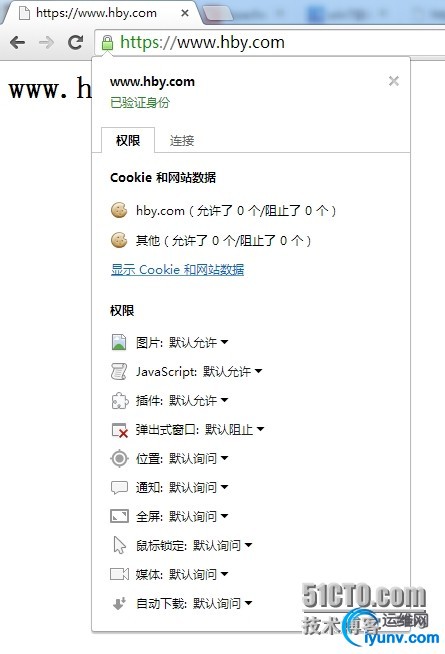Close the site info popup
This screenshot has width=445, height=654.
coord(393,81)
